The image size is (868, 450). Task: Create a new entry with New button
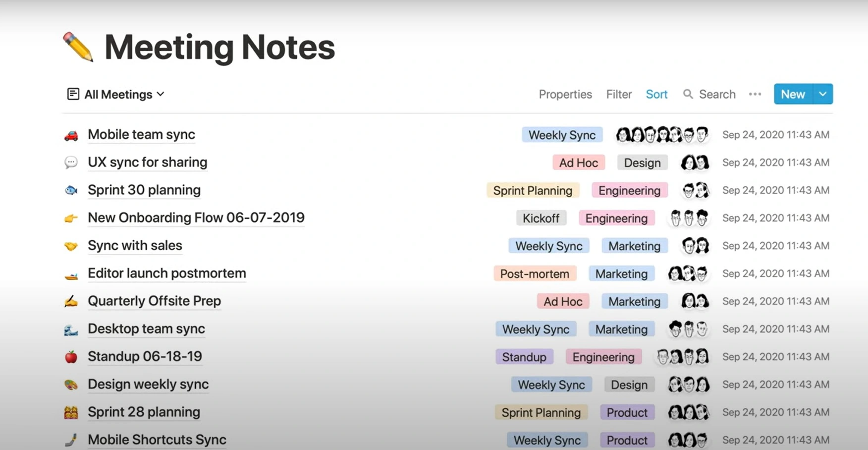click(x=793, y=94)
